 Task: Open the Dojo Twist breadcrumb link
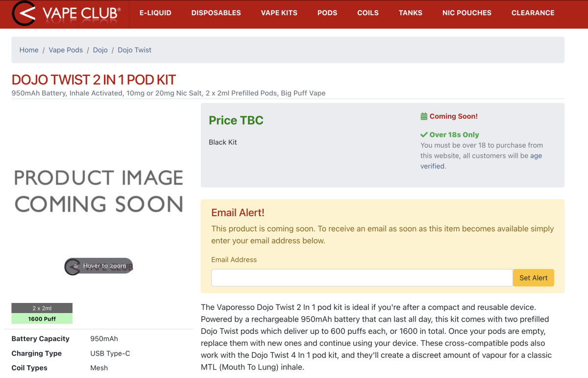pos(135,50)
